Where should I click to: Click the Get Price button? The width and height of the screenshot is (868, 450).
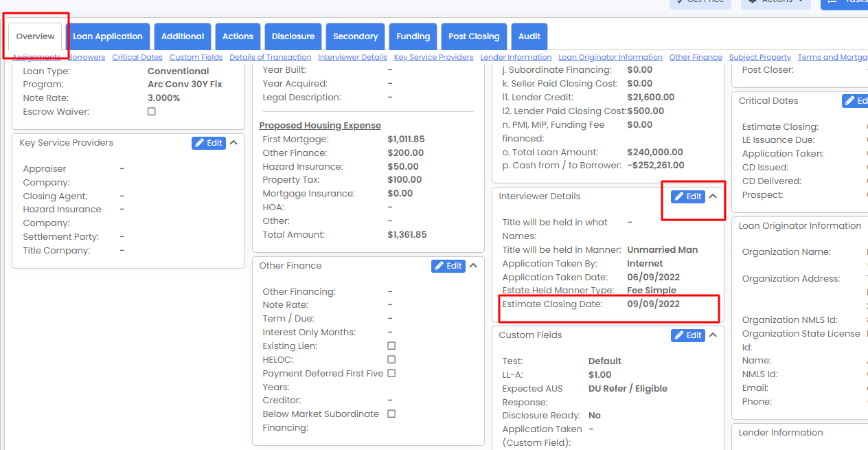(700, 2)
